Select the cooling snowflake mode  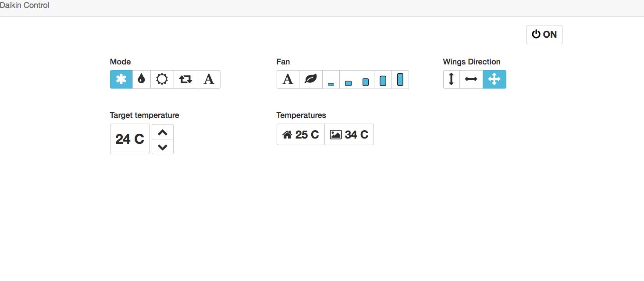(x=121, y=79)
